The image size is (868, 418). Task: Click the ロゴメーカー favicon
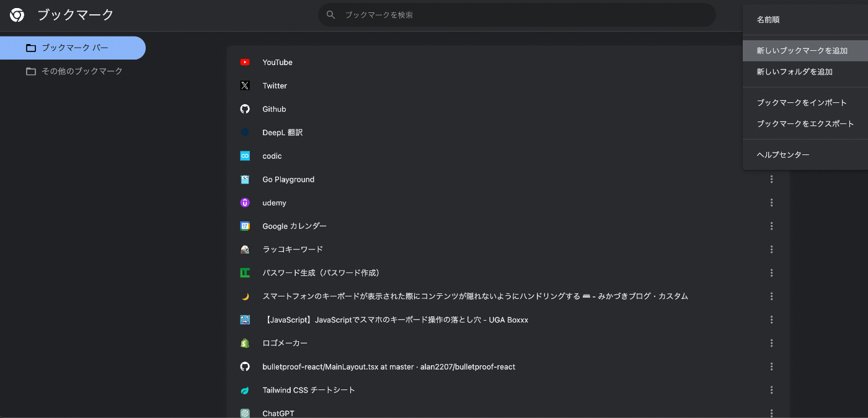(x=245, y=343)
